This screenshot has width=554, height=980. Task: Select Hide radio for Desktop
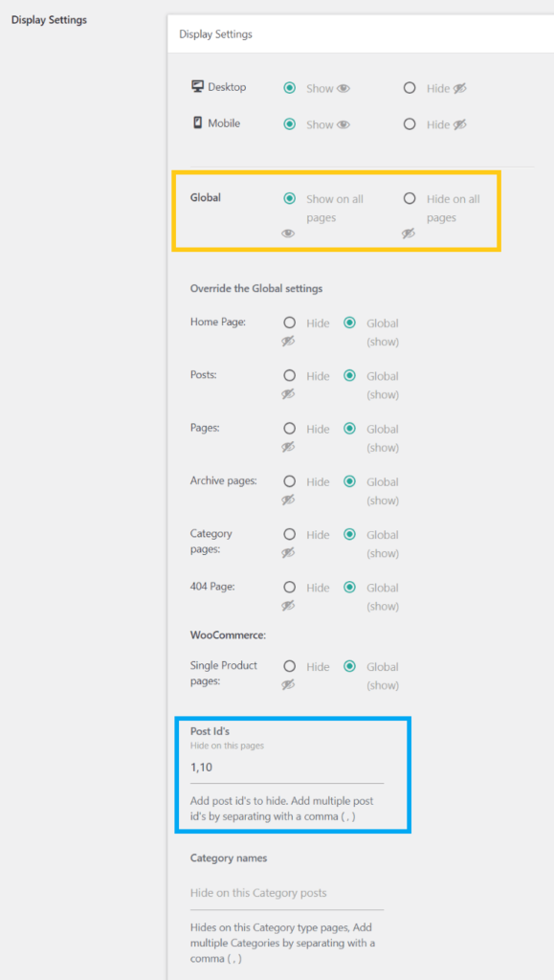coord(410,88)
